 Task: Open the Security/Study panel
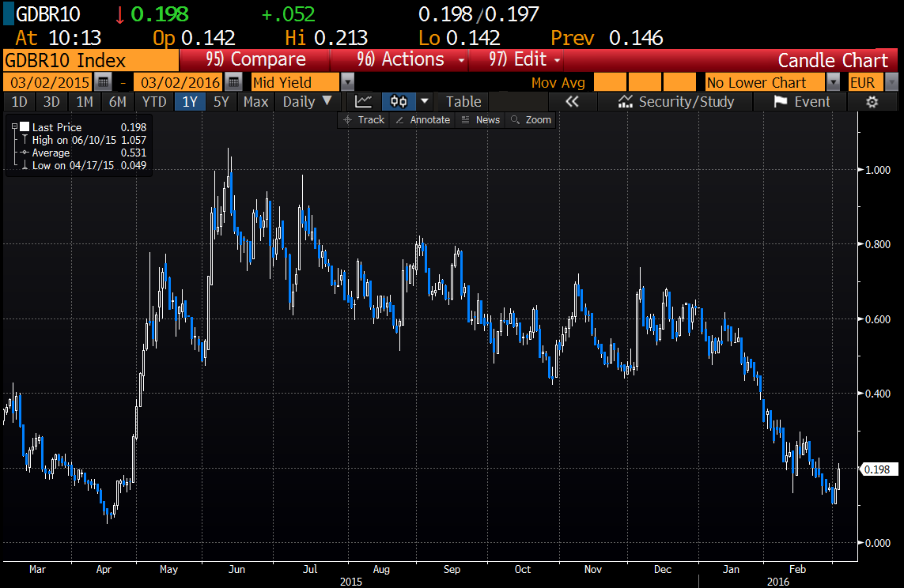point(676,101)
